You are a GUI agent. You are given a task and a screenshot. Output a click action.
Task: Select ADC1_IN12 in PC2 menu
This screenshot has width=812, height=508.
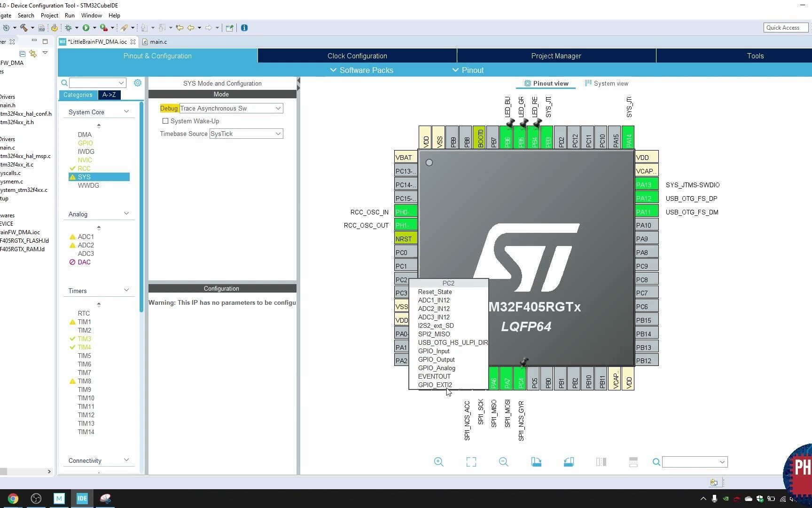434,300
